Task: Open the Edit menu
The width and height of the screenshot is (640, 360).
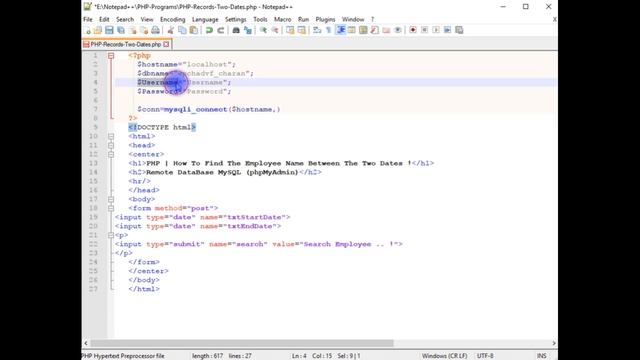Action: point(104,19)
